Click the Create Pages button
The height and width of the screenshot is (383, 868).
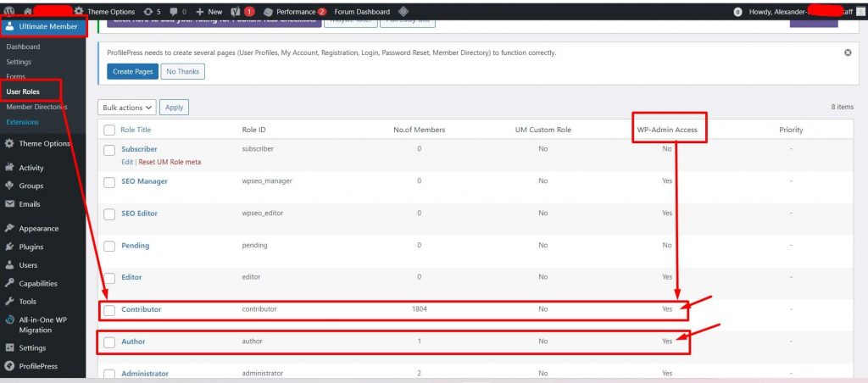pos(133,71)
